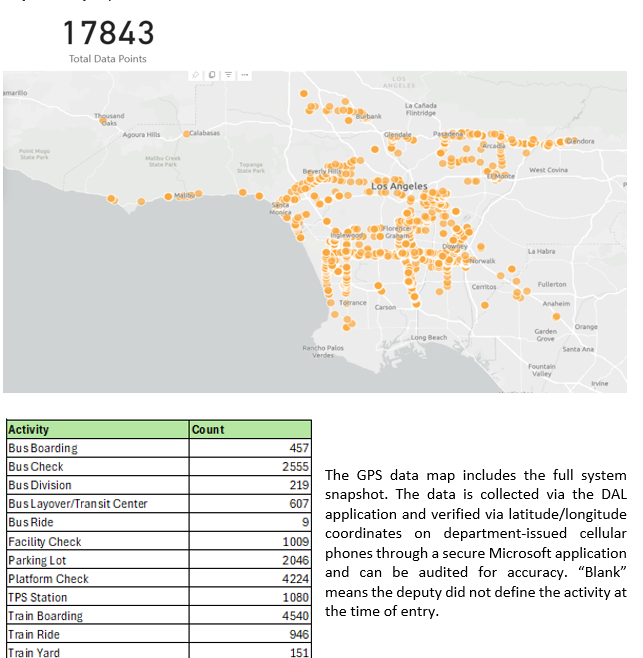Image resolution: width=643 pixels, height=658 pixels.
Task: Click the orange data point at Calabasas
Action: point(187,132)
